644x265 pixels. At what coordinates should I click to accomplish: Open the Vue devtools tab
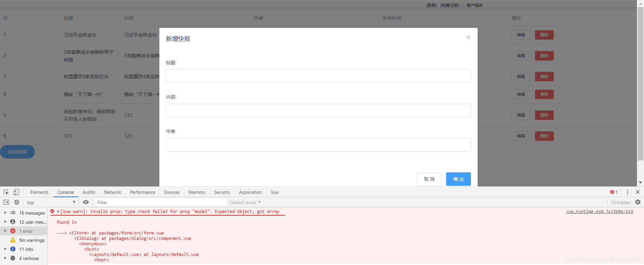(274, 192)
